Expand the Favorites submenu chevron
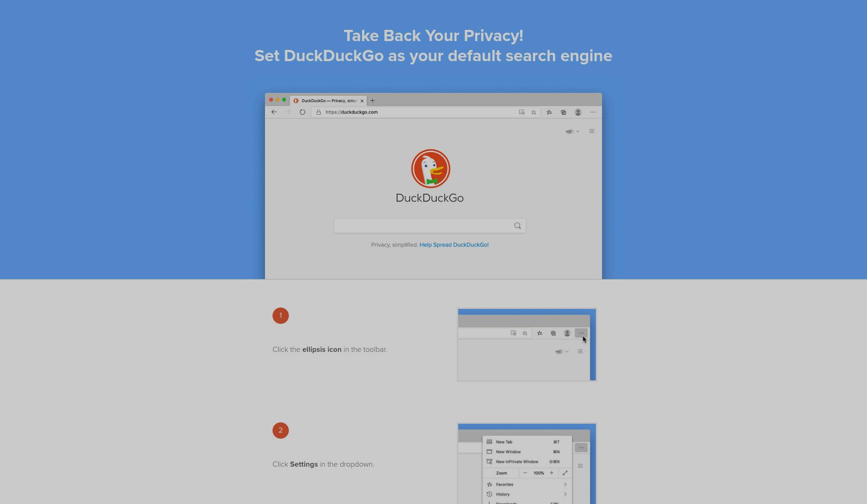This screenshot has width=867, height=504. click(565, 484)
